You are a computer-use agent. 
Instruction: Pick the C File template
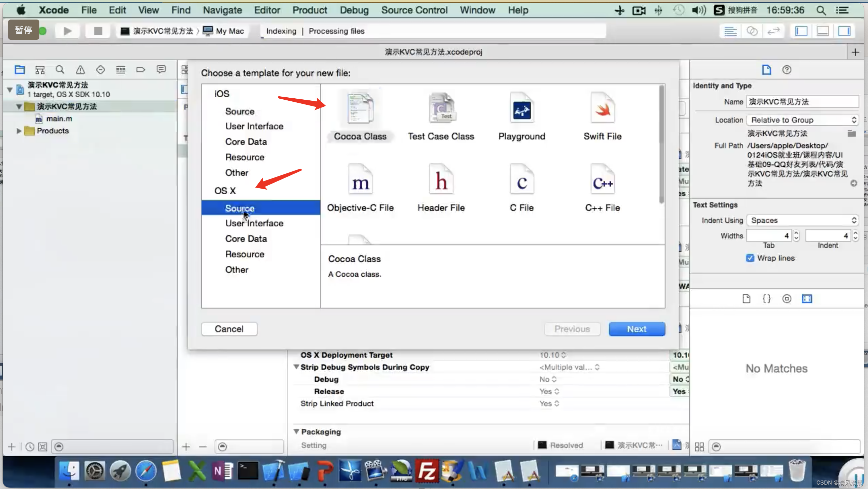pyautogui.click(x=521, y=188)
